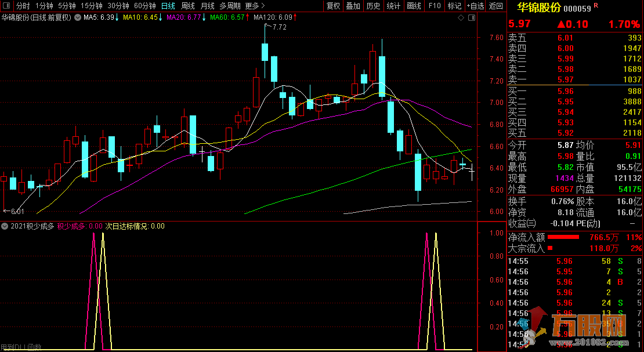
Task: Click the 最高 value 5.98
Action: click(565, 156)
